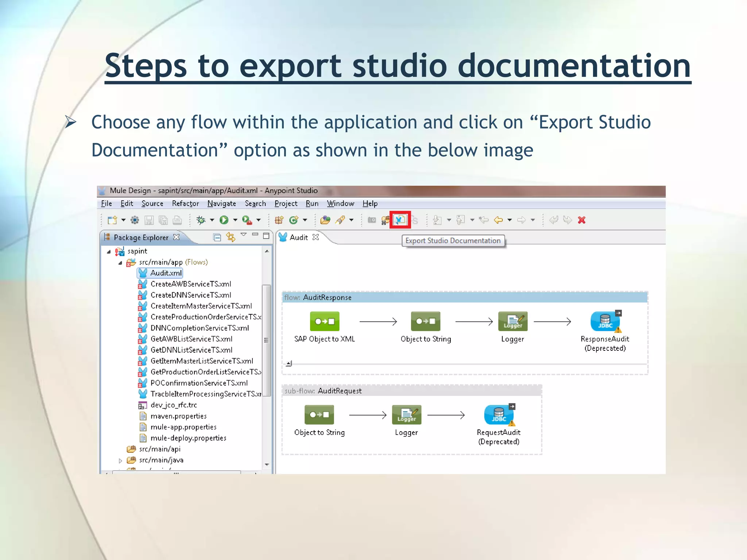Switch to the Audit editor tab
This screenshot has height=560, width=747.
[298, 237]
